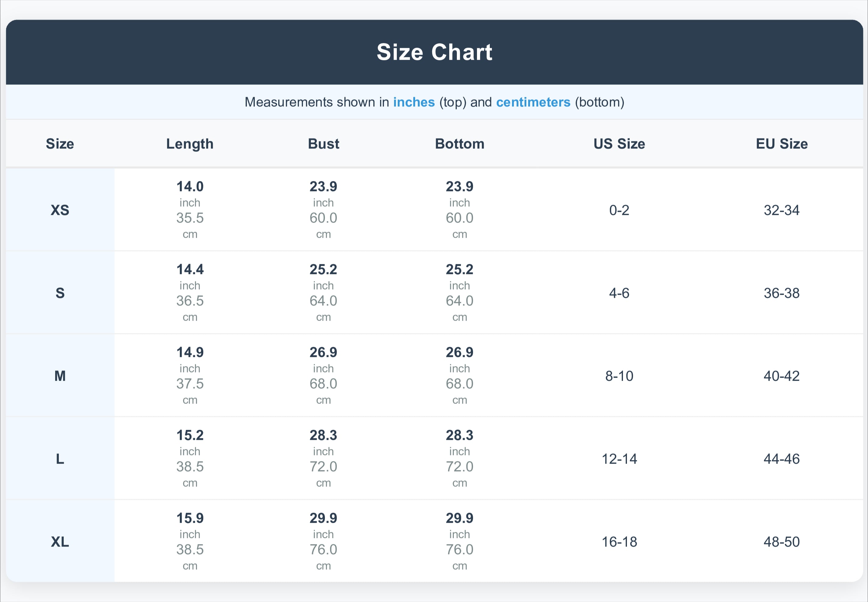The width and height of the screenshot is (868, 602).
Task: Click EU size 48-50 cell
Action: point(781,542)
